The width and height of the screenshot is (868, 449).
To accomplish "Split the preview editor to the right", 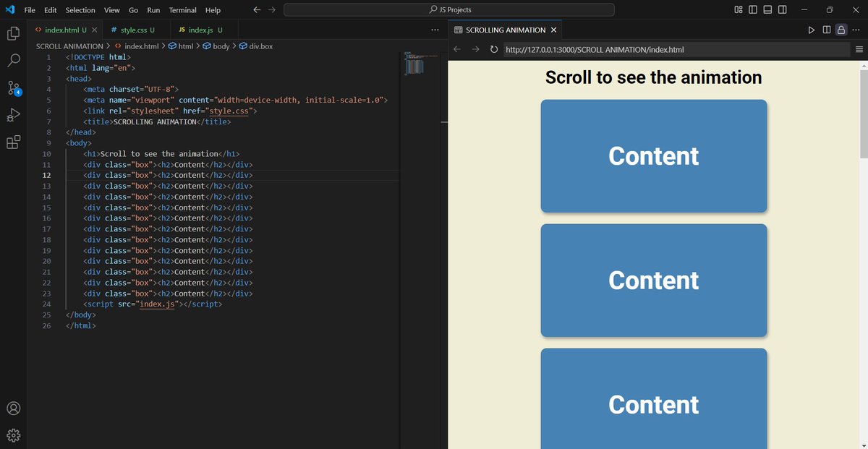I will [x=826, y=30].
